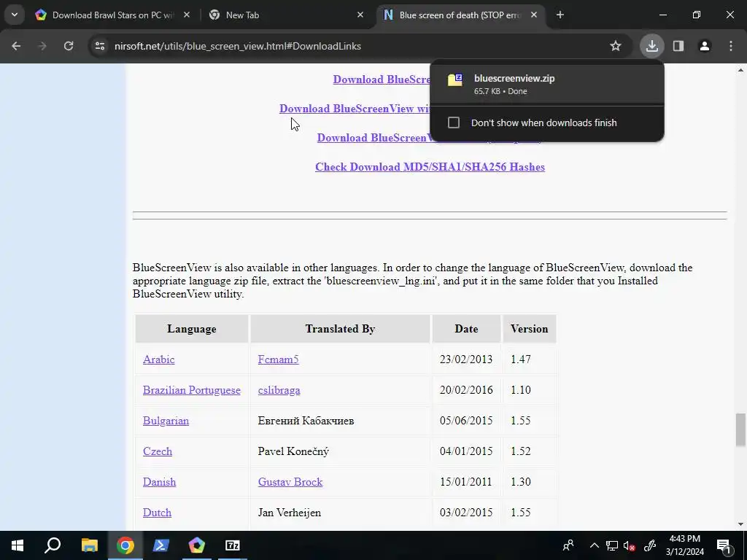This screenshot has width=747, height=560.
Task: Expand hidden system tray icons
Action: pos(594,545)
